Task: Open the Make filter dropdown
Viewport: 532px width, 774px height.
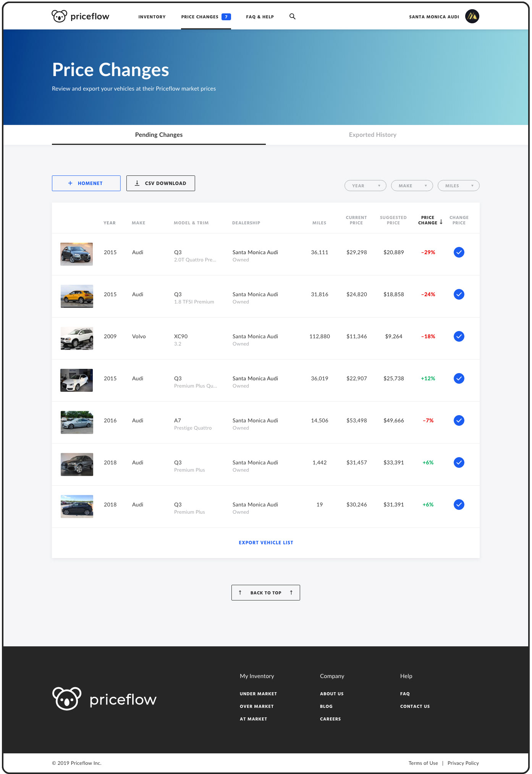Action: click(412, 186)
